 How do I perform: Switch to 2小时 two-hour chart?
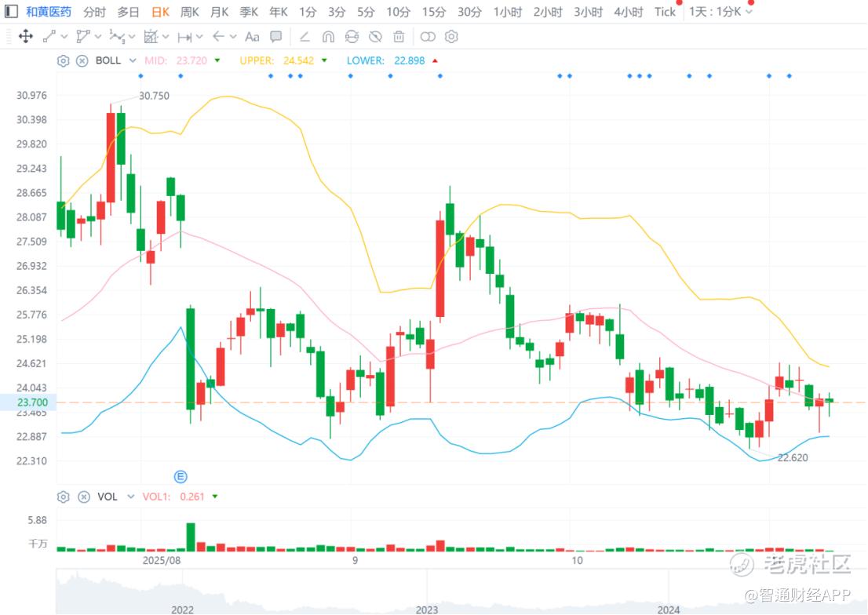(548, 12)
